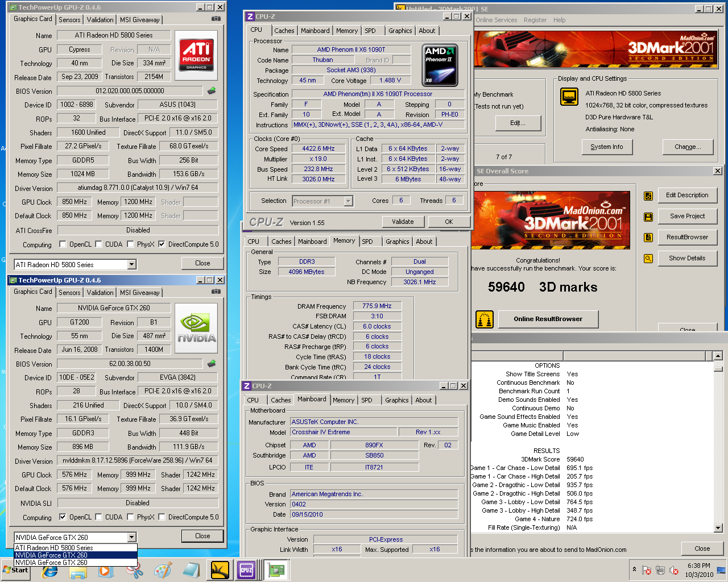
Task: Toggle OpenCL checkbox in ATI Radeon GPU-Z window
Action: tap(63, 244)
